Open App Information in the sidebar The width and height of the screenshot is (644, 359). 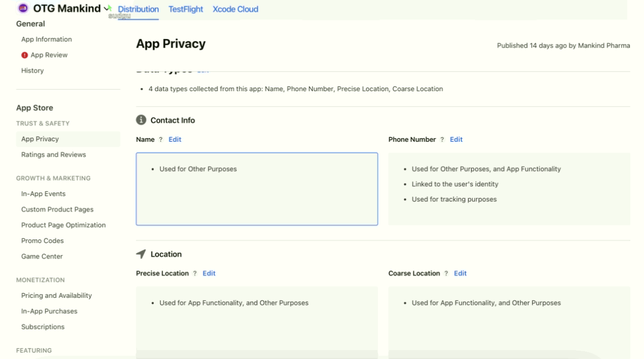pos(46,40)
